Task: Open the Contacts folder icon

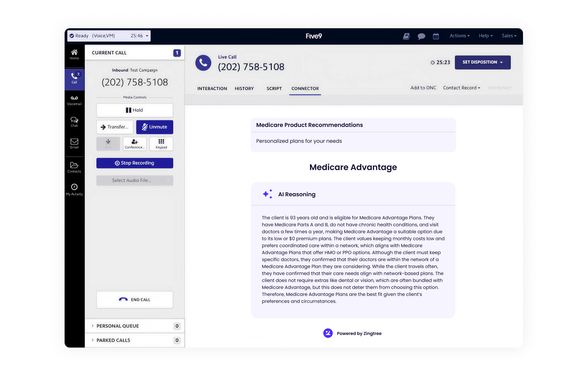Action: point(74,167)
